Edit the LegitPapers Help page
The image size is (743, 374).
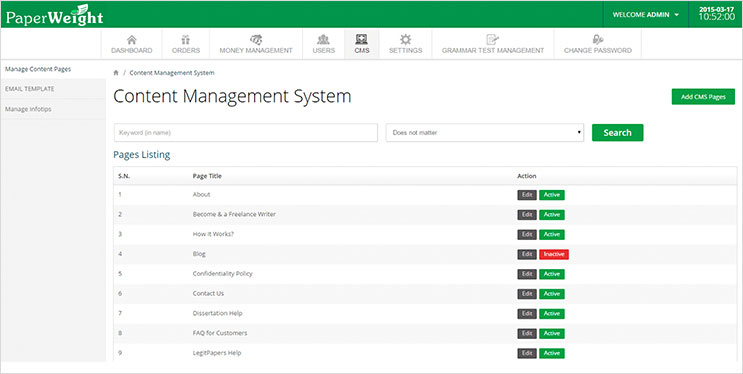[527, 353]
